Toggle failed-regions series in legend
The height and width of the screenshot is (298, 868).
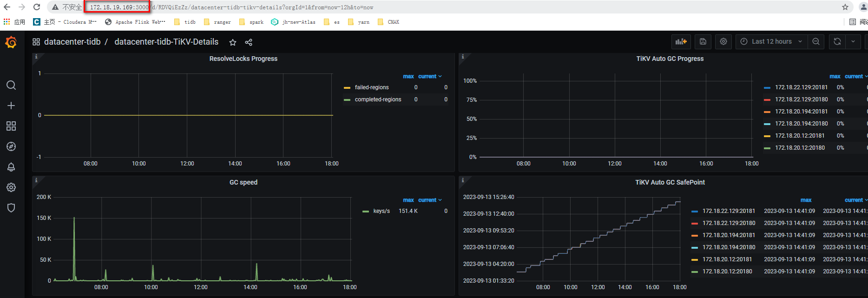point(371,87)
